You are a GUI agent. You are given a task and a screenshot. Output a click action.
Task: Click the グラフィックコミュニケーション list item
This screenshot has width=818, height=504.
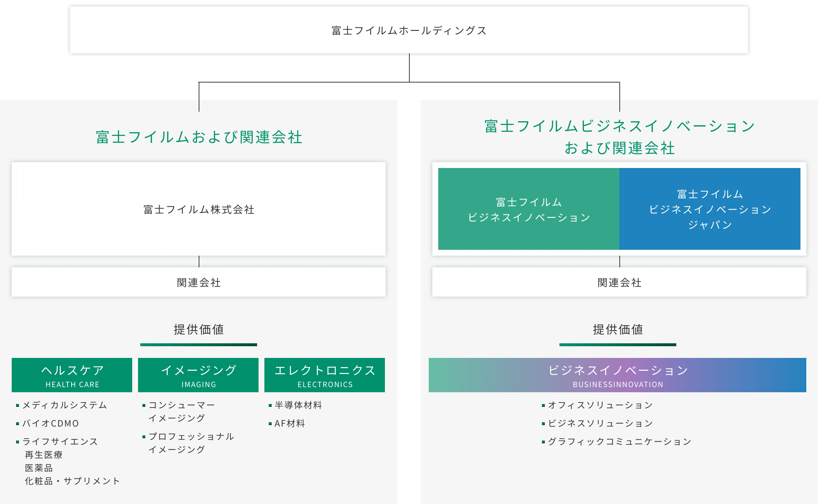(x=619, y=442)
